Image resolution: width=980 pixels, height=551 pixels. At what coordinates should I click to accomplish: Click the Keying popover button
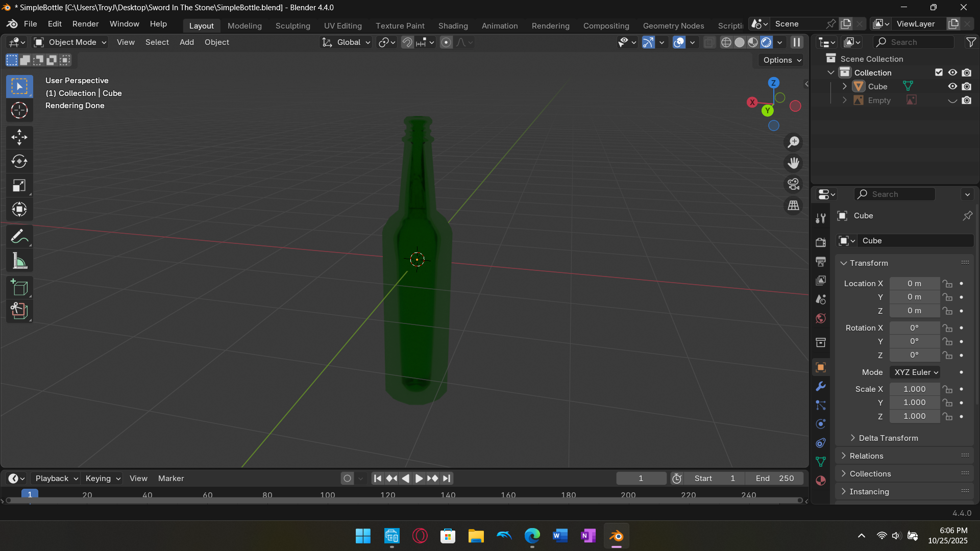tap(103, 479)
